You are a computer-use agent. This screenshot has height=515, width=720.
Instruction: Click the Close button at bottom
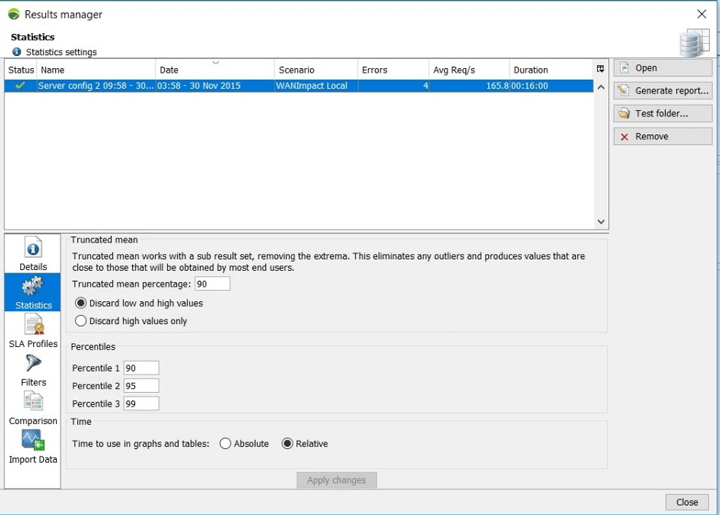tap(687, 502)
